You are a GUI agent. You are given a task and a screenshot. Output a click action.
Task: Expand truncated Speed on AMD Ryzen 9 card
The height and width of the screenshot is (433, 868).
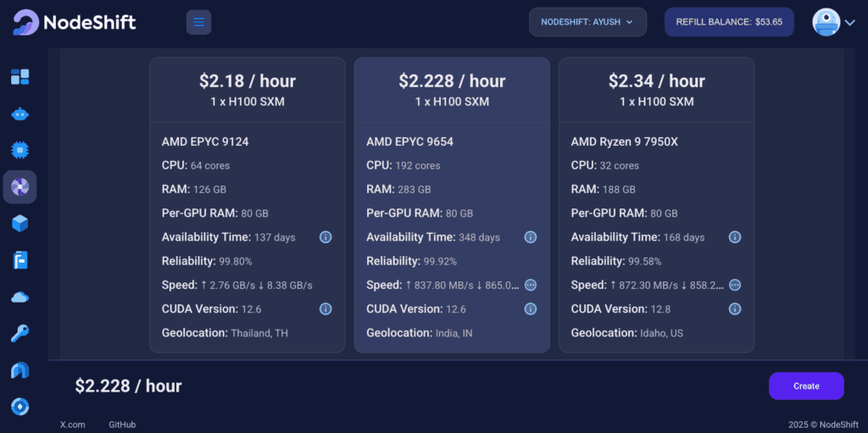pos(735,285)
